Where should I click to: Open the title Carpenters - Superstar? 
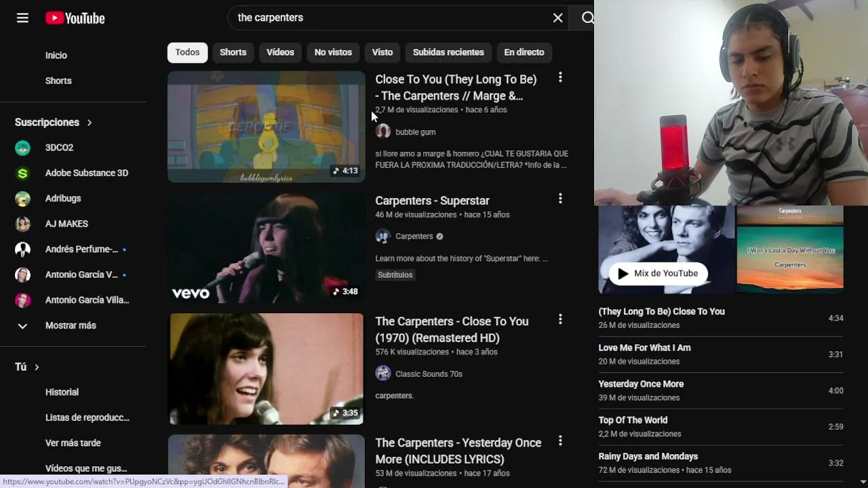432,201
